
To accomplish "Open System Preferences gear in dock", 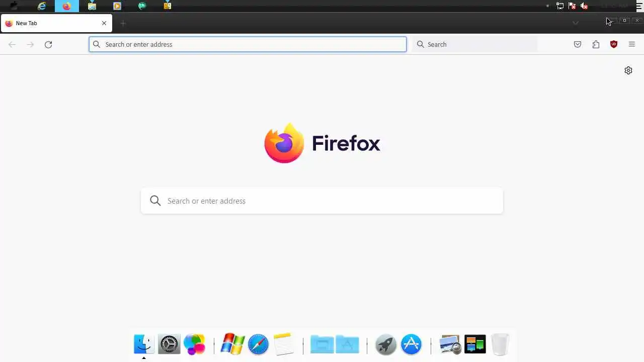I will pos(169,344).
